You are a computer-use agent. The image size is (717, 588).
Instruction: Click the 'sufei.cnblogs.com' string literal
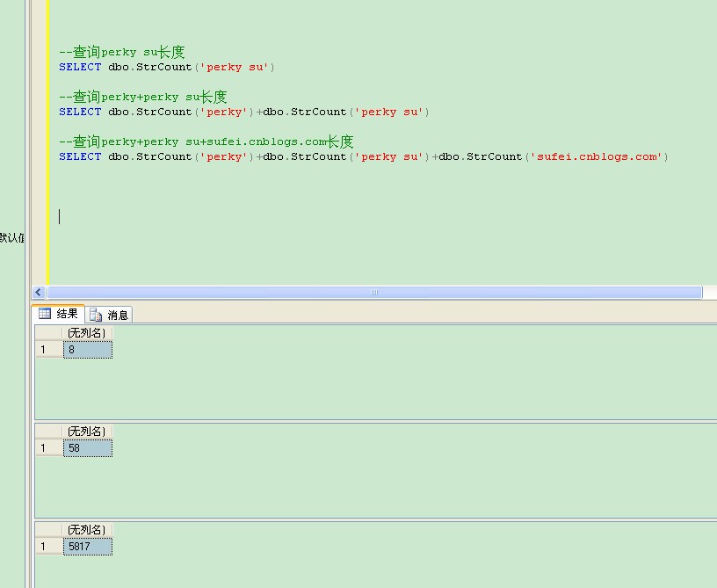597,156
